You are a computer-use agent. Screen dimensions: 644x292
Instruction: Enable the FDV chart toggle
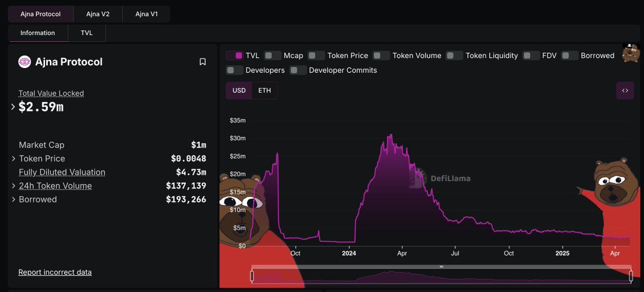tap(531, 56)
